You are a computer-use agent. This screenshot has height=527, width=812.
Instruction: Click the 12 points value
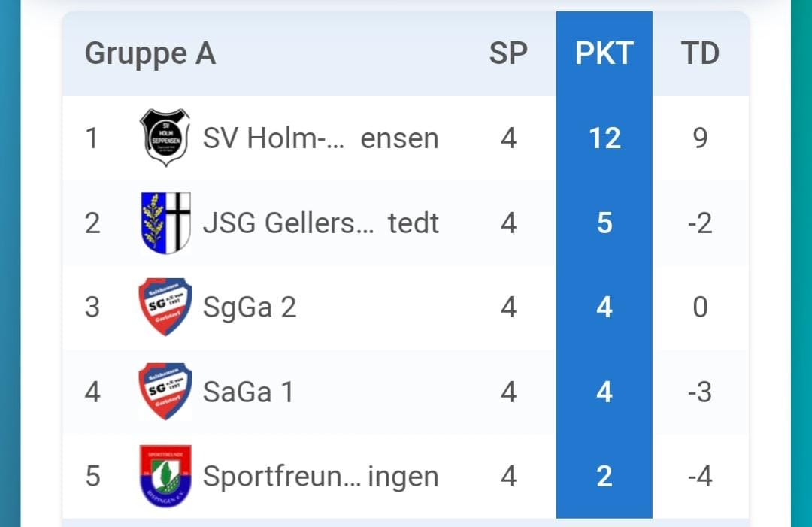pos(604,138)
